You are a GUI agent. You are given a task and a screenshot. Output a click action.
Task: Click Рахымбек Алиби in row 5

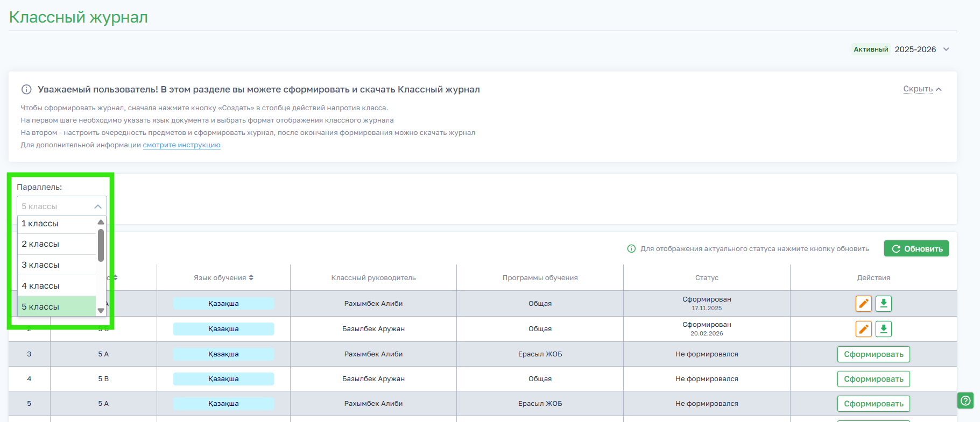tap(373, 404)
